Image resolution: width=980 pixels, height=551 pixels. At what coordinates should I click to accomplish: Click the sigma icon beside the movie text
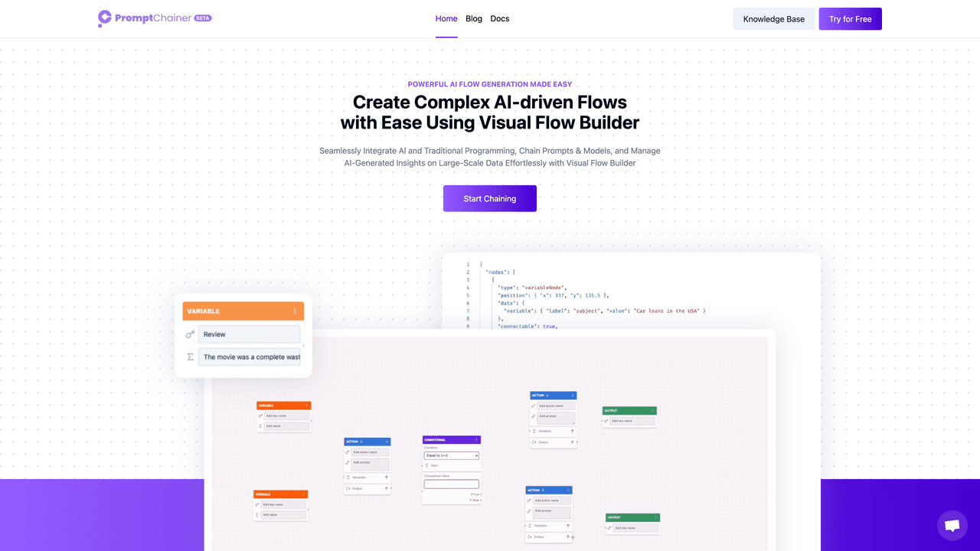pos(190,357)
